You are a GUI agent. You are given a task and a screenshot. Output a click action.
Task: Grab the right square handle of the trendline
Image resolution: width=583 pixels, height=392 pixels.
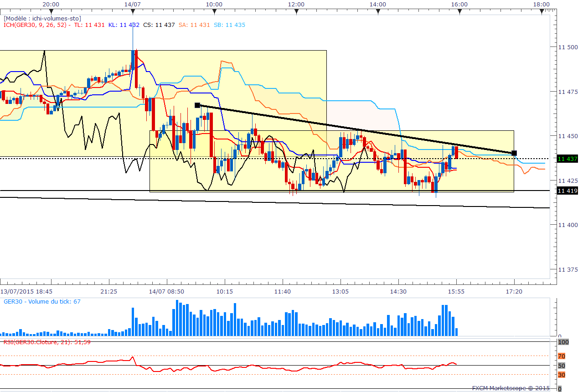click(514, 153)
